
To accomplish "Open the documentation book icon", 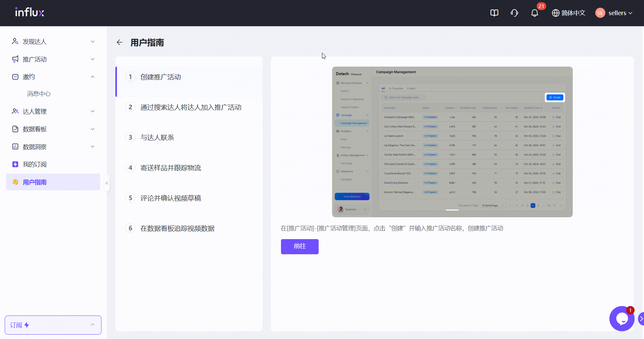I will tap(494, 13).
